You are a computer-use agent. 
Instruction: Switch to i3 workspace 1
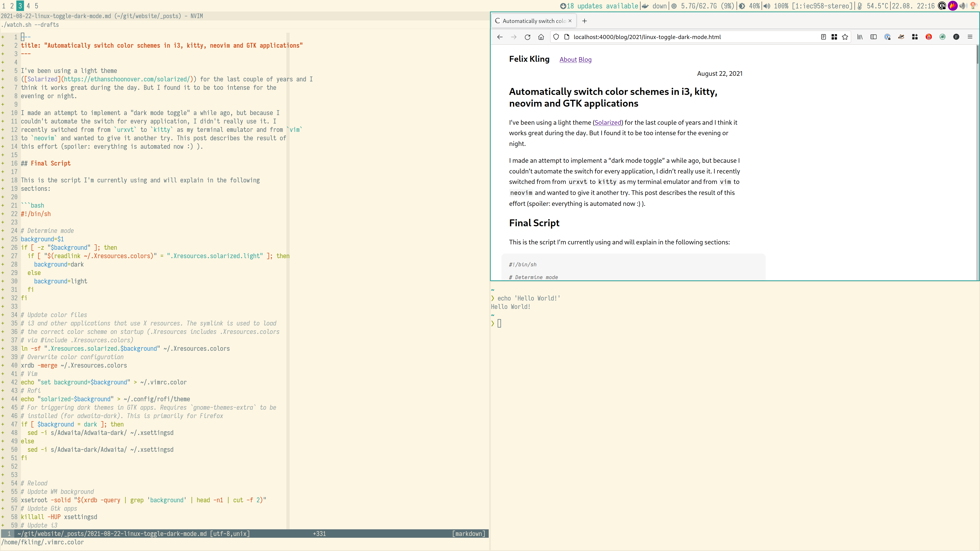tap(4, 6)
